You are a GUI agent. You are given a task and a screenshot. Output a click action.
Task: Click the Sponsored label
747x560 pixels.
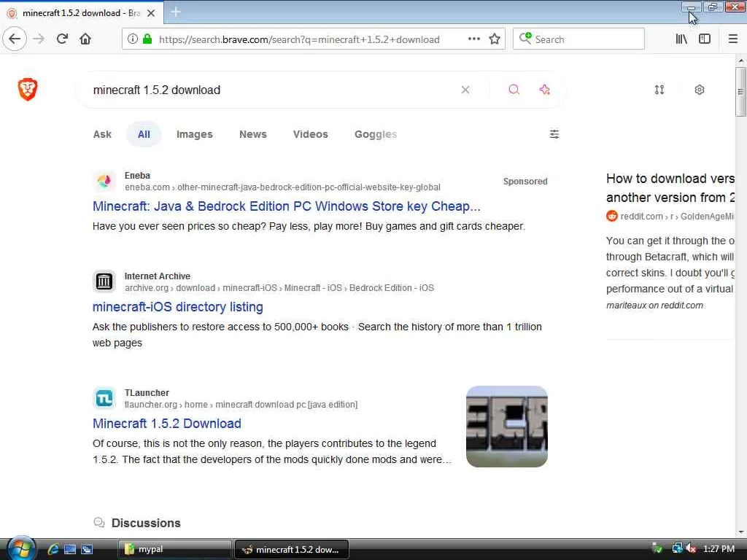525,182
